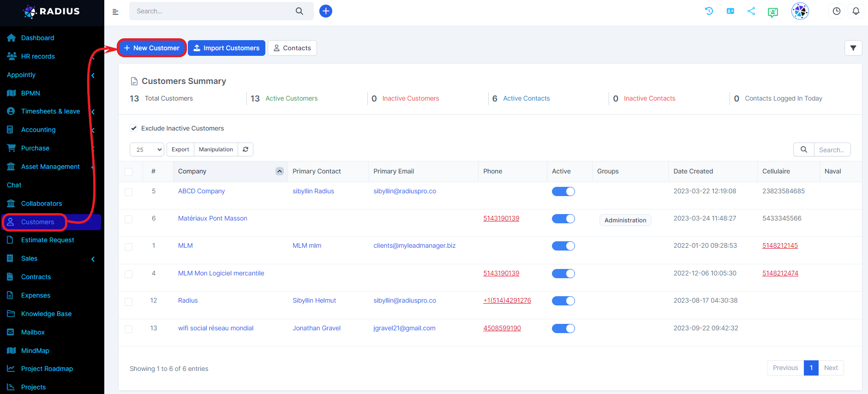This screenshot has width=868, height=394.
Task: Click the blue plus quick-add icon
Action: coord(326,11)
